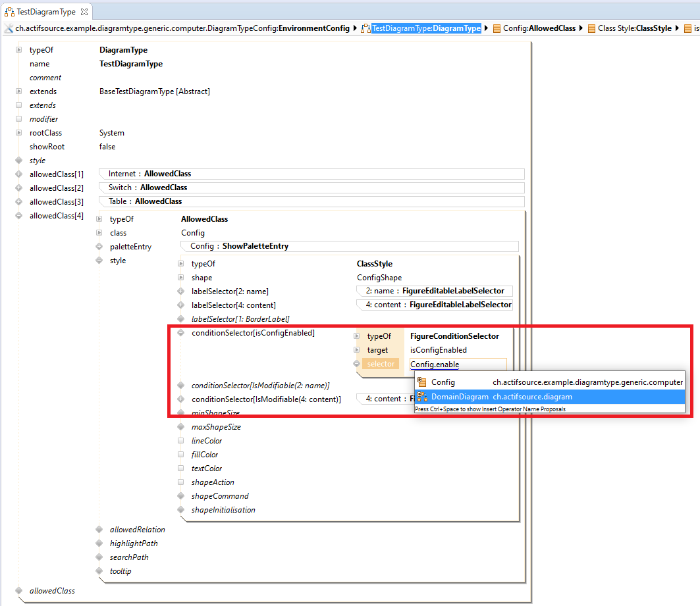This screenshot has width=700, height=606.
Task: Click the diamond icon next to paletteEntry
Action: pyautogui.click(x=99, y=247)
